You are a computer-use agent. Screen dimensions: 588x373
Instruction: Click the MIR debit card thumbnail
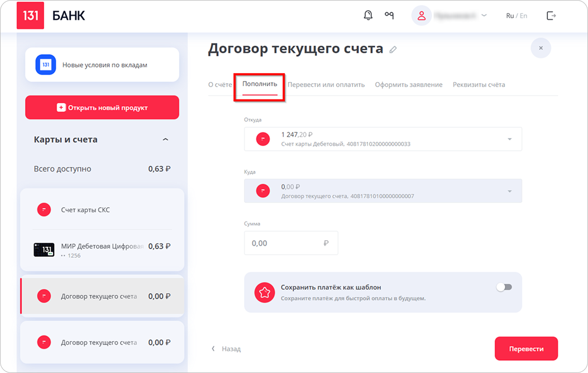44,249
